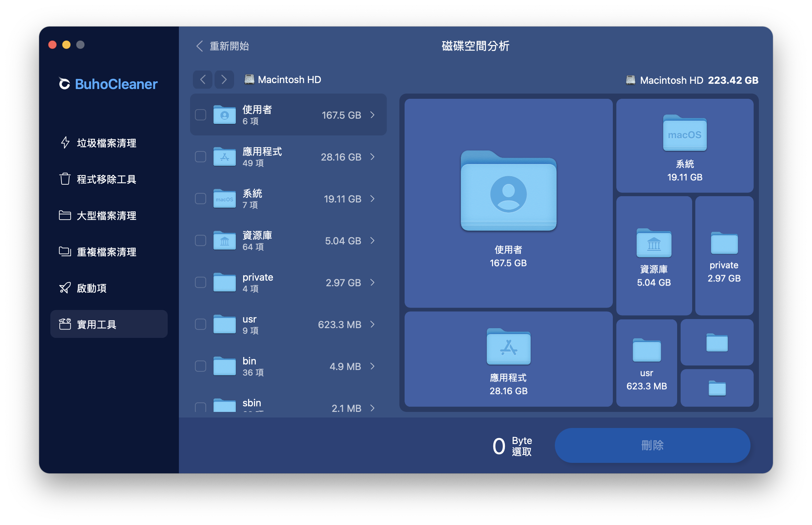Expand sbin folder via its chevron
Image resolution: width=812 pixels, height=525 pixels.
[x=372, y=408]
